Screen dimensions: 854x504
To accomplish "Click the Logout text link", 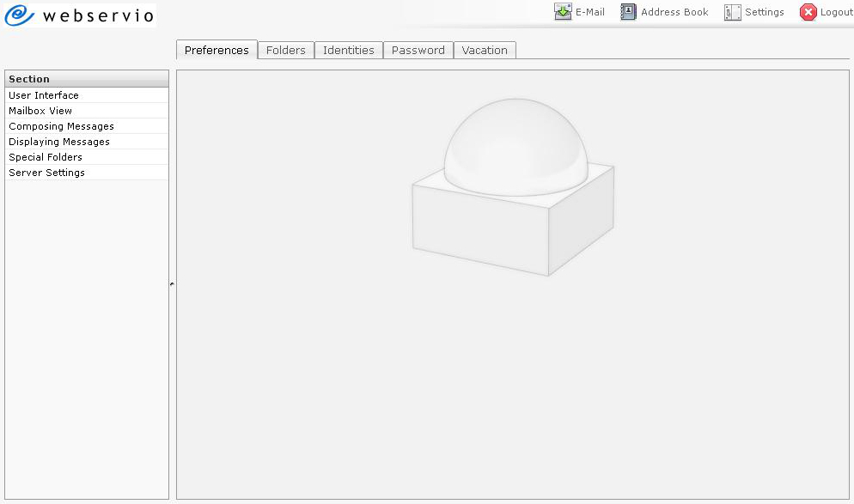I will pyautogui.click(x=837, y=12).
